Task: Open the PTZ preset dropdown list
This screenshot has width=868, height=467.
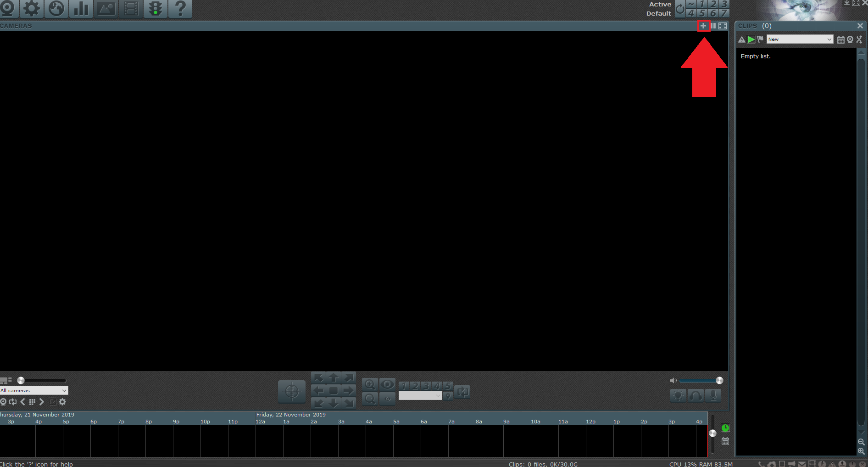Action: pyautogui.click(x=420, y=396)
